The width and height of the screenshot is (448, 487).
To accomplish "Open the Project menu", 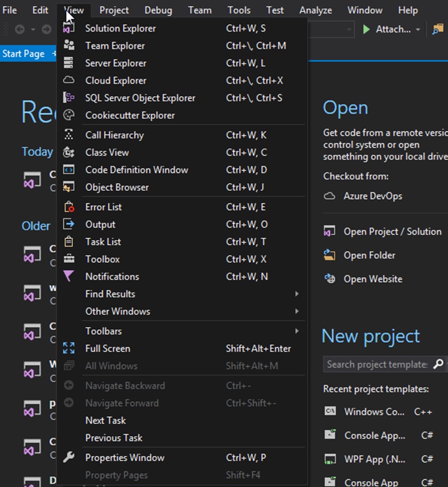I will (114, 10).
